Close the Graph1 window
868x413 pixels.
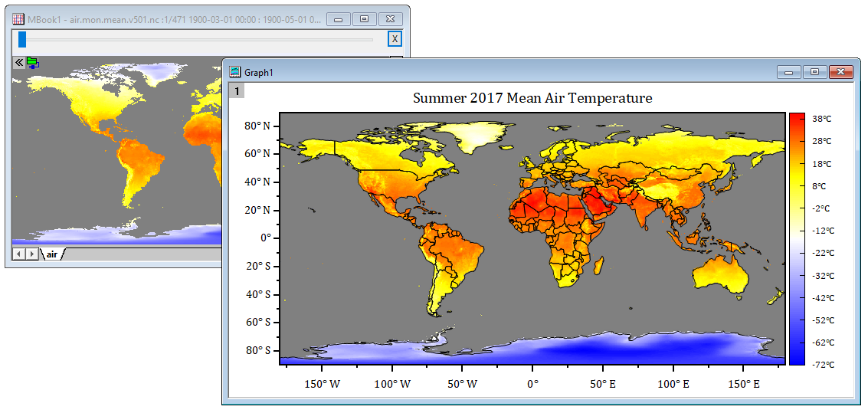(840, 72)
